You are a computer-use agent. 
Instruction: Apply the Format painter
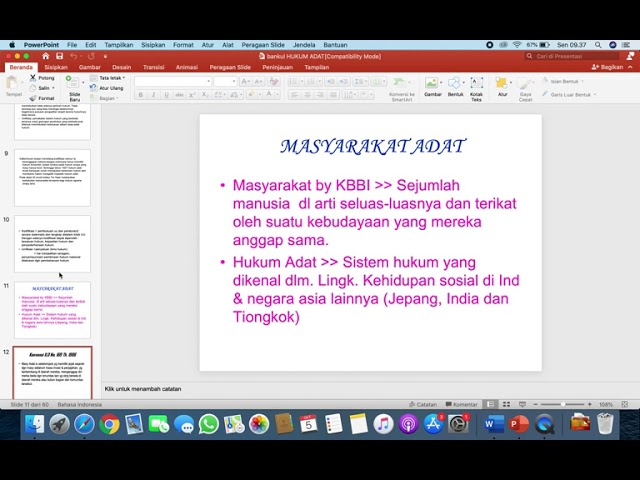point(42,98)
